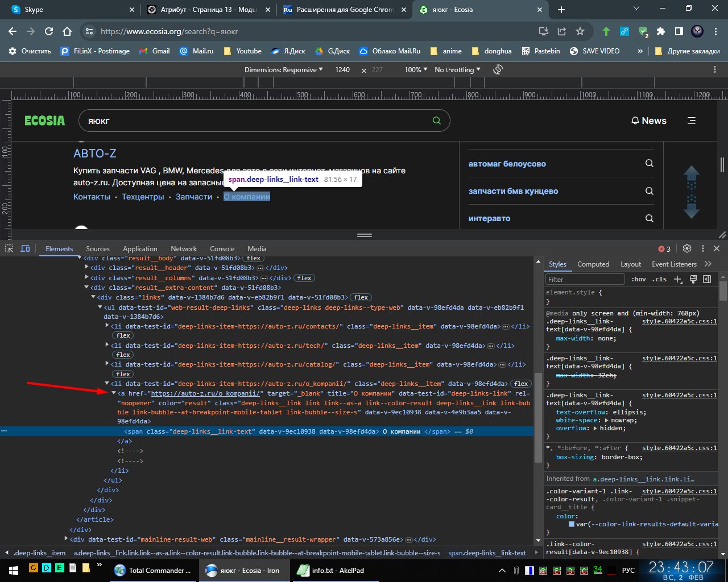Toggle the device toolbar icon in DevTools
Image resolution: width=728 pixels, height=582 pixels.
coord(25,248)
